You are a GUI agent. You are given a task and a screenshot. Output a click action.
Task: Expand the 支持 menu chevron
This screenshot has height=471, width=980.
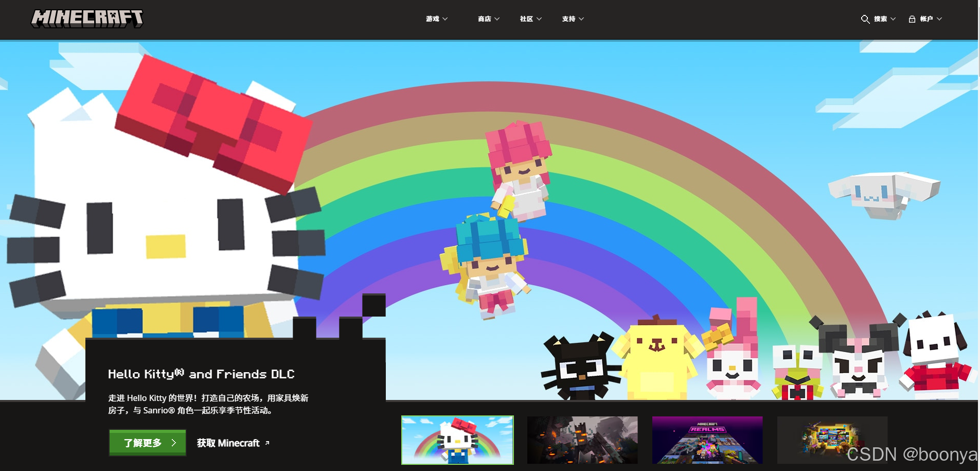(x=581, y=19)
